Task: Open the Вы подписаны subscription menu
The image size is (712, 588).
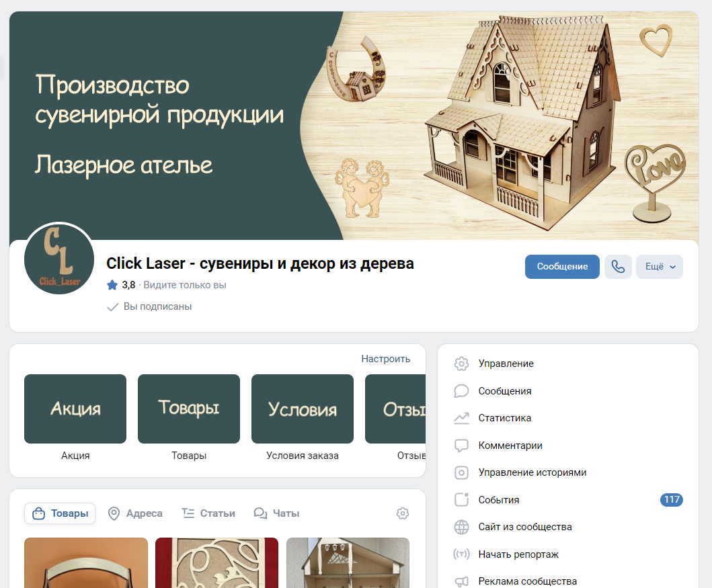Action: click(x=149, y=306)
